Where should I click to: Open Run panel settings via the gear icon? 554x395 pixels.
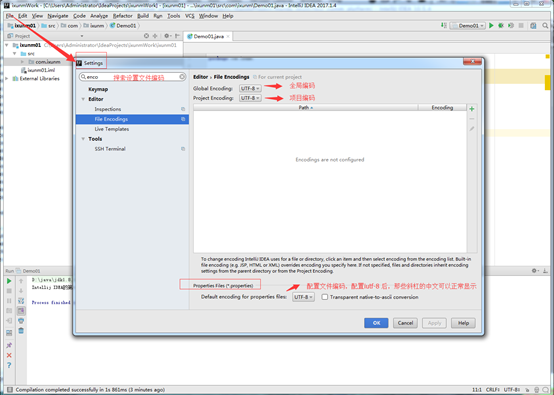(535, 271)
